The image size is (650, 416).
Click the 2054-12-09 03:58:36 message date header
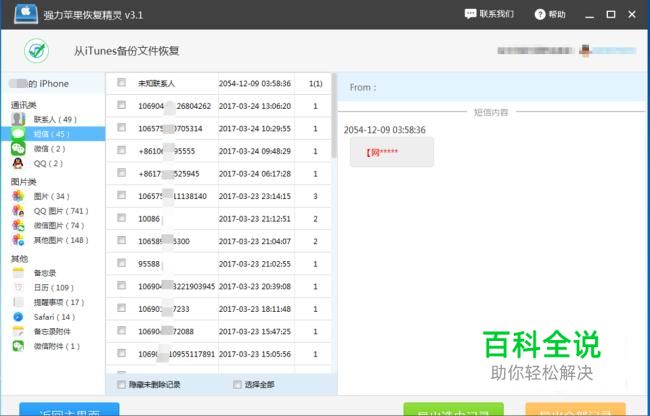pos(384,130)
